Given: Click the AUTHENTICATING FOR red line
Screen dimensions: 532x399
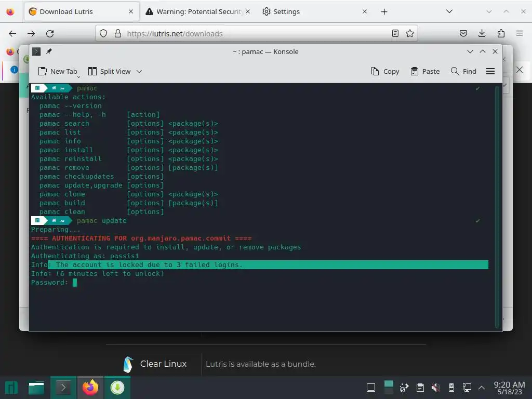Looking at the screenshot, I should [x=141, y=238].
